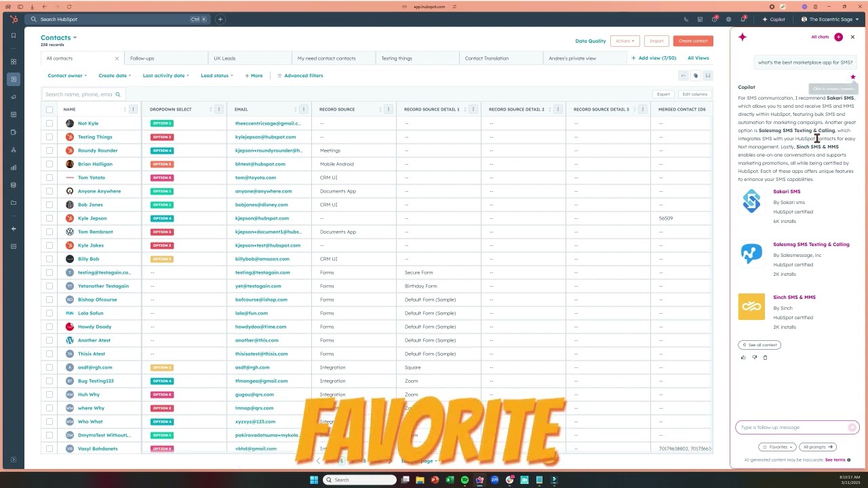Click the plus quick-create button beside search

220,20
